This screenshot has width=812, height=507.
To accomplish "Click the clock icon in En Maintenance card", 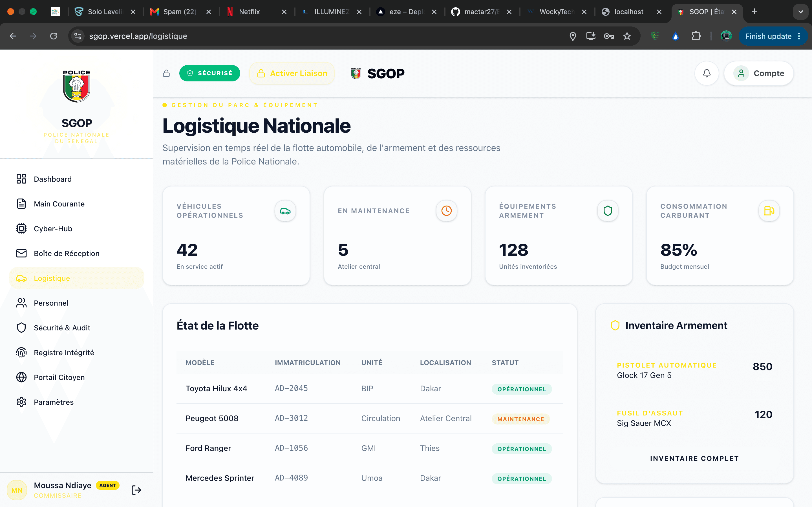I will [446, 211].
